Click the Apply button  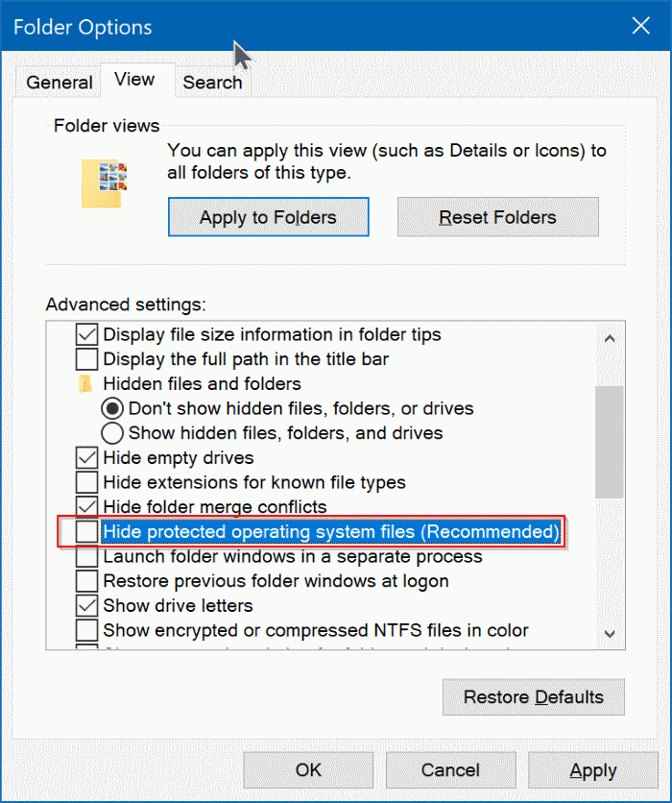click(592, 770)
